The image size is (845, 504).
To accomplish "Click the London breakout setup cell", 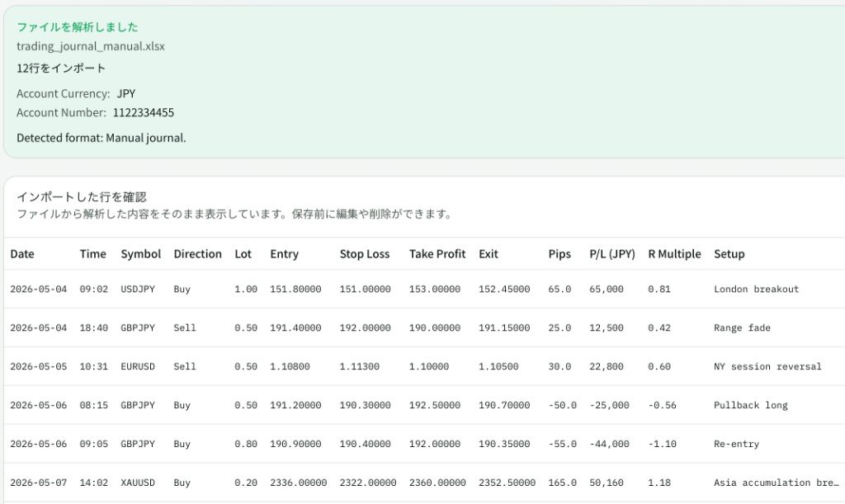I will [x=756, y=290].
